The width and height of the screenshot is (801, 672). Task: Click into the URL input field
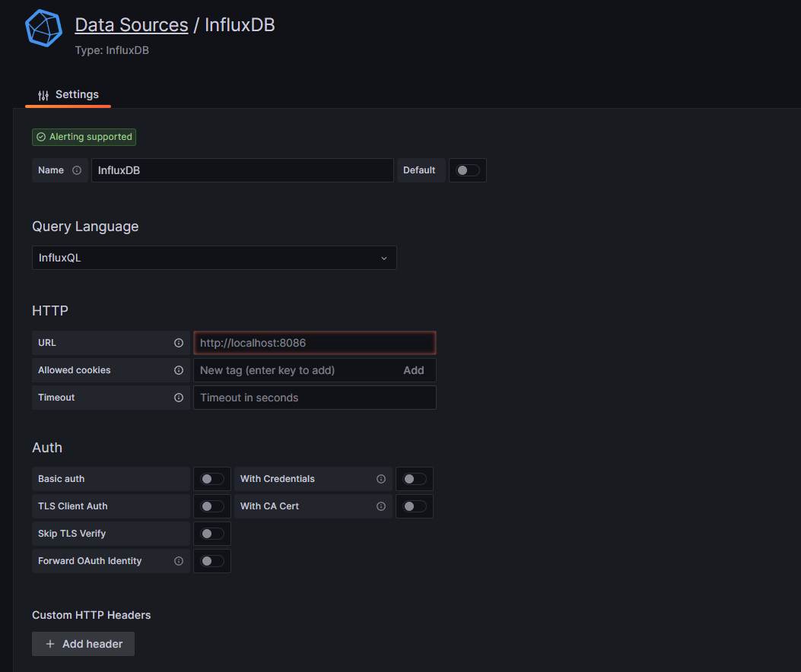click(x=314, y=343)
